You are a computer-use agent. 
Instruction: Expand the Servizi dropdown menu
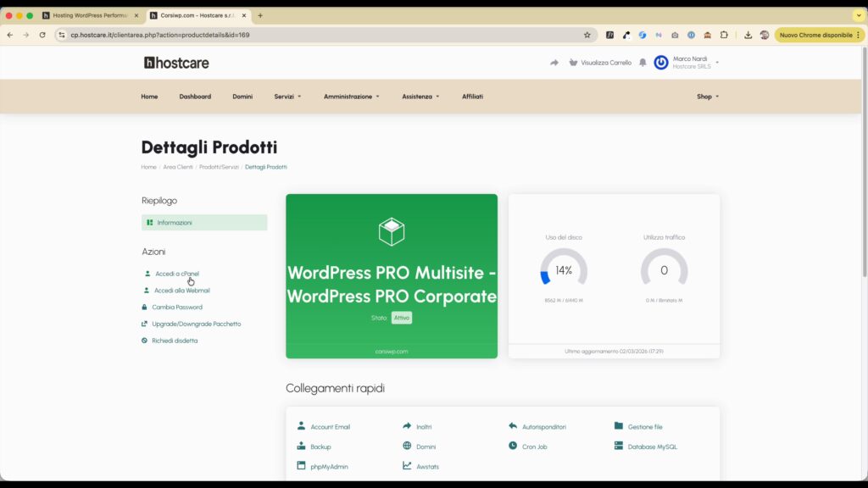[x=287, y=97]
